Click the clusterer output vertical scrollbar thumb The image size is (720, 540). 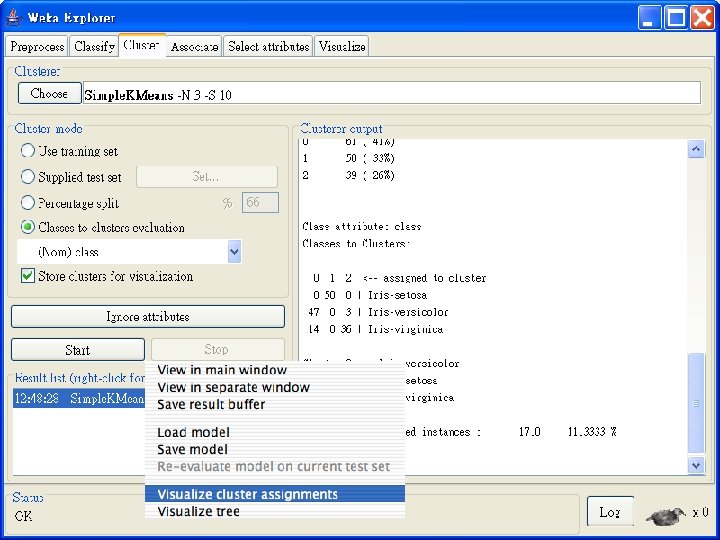(696, 403)
